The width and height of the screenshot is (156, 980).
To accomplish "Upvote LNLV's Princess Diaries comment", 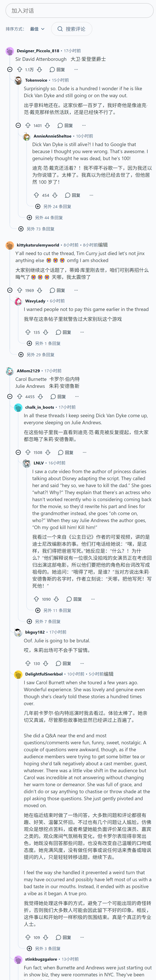I will click(37, 599).
